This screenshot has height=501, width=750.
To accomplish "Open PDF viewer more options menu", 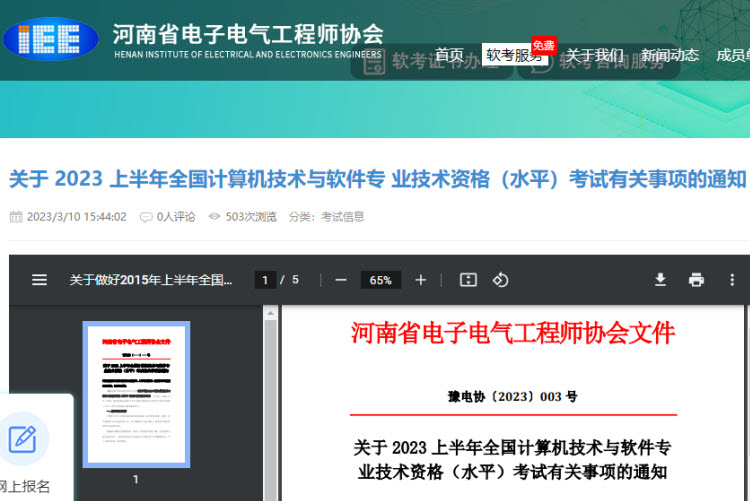I will [732, 280].
